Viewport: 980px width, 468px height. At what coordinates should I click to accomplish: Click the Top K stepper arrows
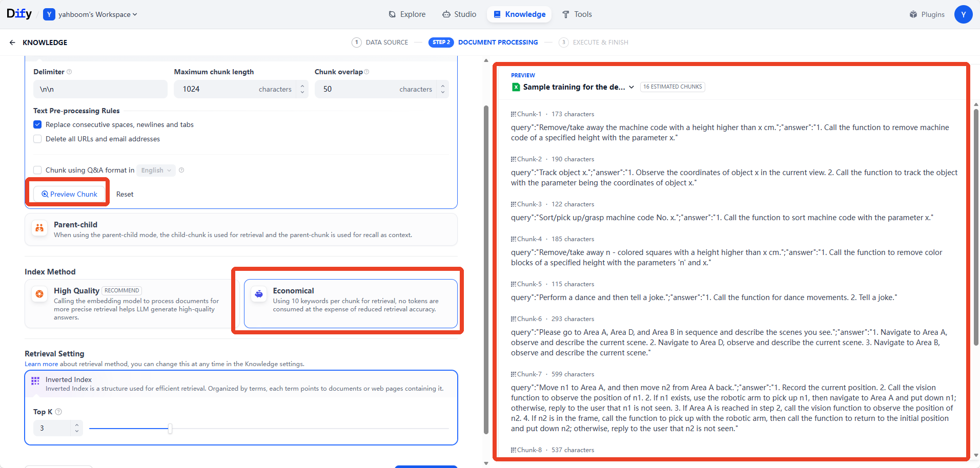click(x=77, y=428)
